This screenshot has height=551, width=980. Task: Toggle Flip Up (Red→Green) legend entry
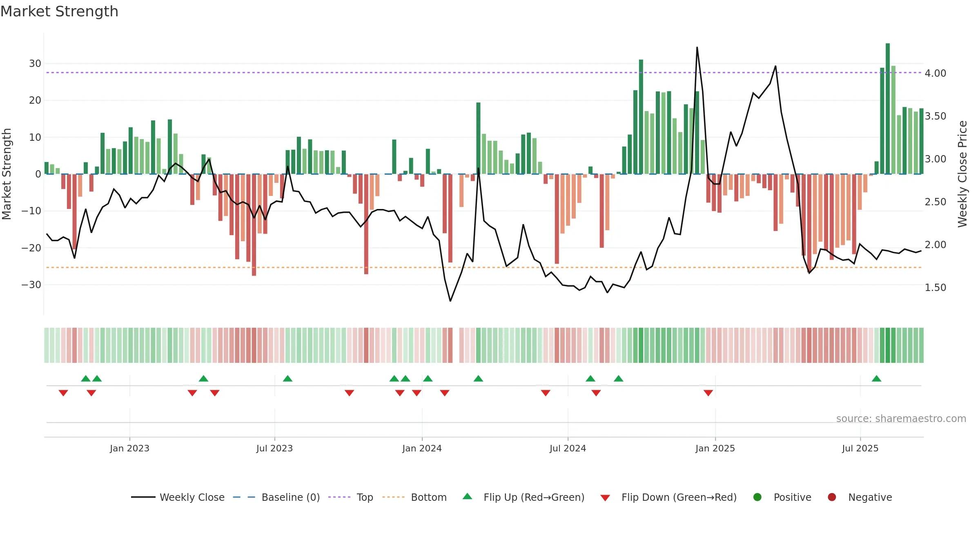pyautogui.click(x=523, y=497)
